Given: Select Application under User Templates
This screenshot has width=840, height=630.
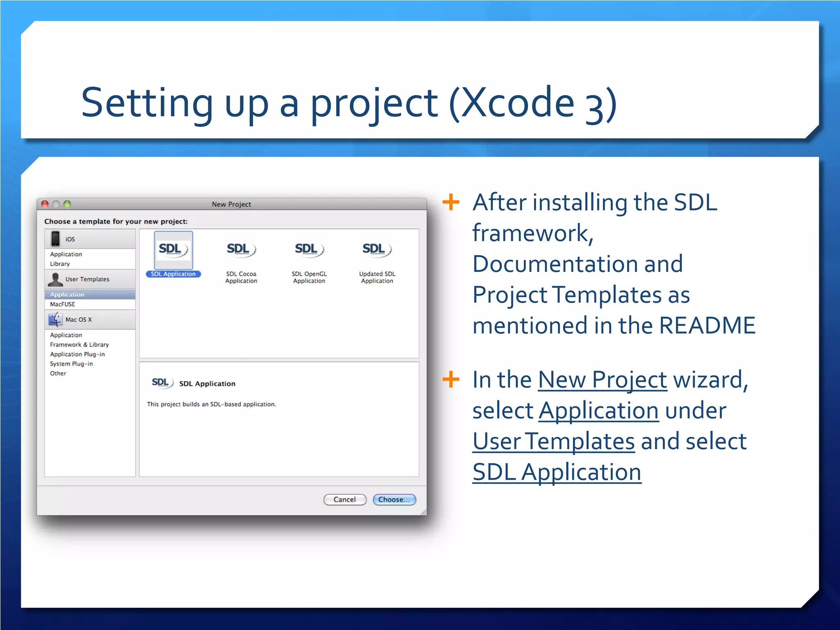Looking at the screenshot, I should point(67,294).
